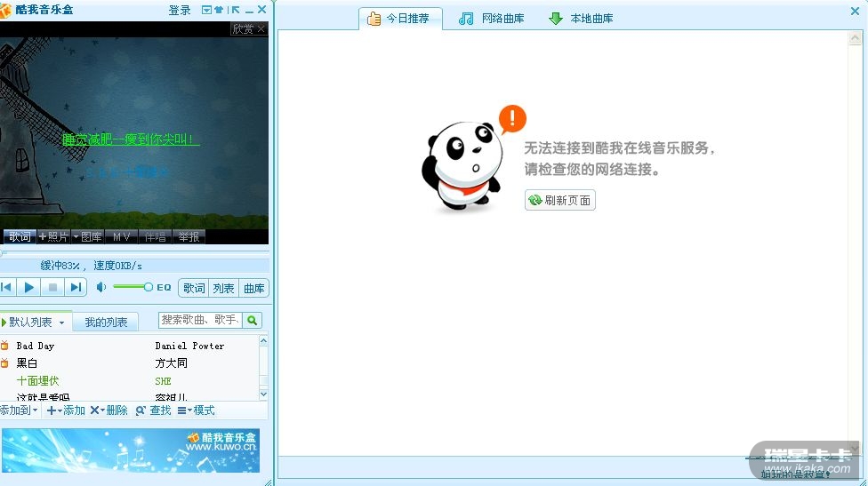Select the song 黑白
Viewport: 868px width, 486px height.
point(27,363)
